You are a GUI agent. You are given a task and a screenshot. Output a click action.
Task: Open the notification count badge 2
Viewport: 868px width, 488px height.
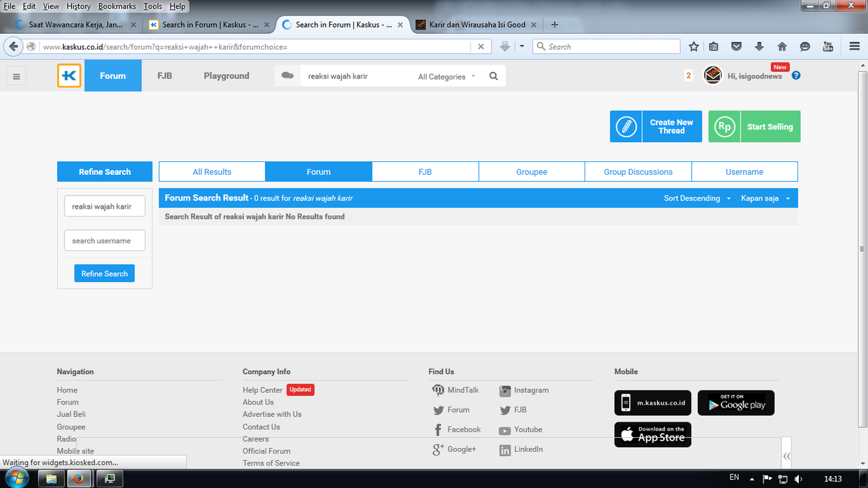click(x=688, y=76)
